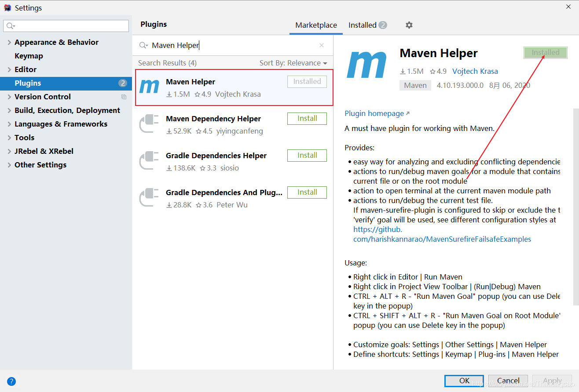
Task: Expand Languages & Frameworks node
Action: [9, 124]
